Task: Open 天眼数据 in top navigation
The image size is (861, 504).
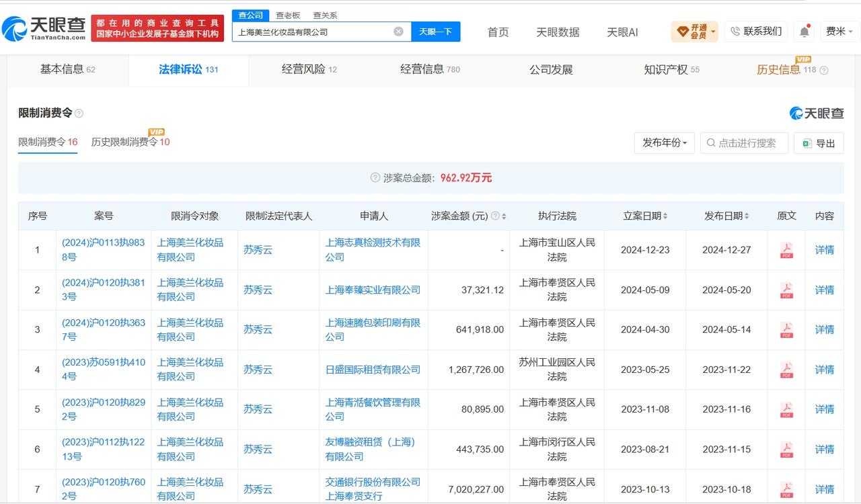Action: [x=558, y=32]
